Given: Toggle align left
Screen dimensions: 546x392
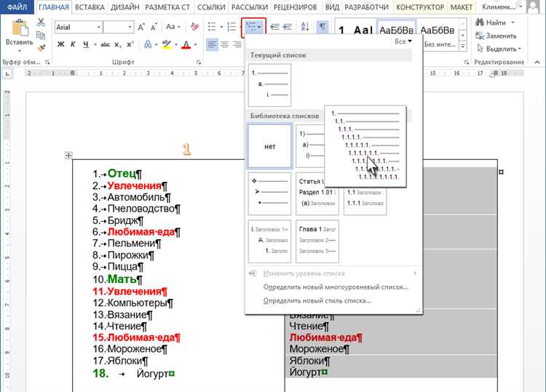Looking at the screenshot, I should (x=212, y=44).
